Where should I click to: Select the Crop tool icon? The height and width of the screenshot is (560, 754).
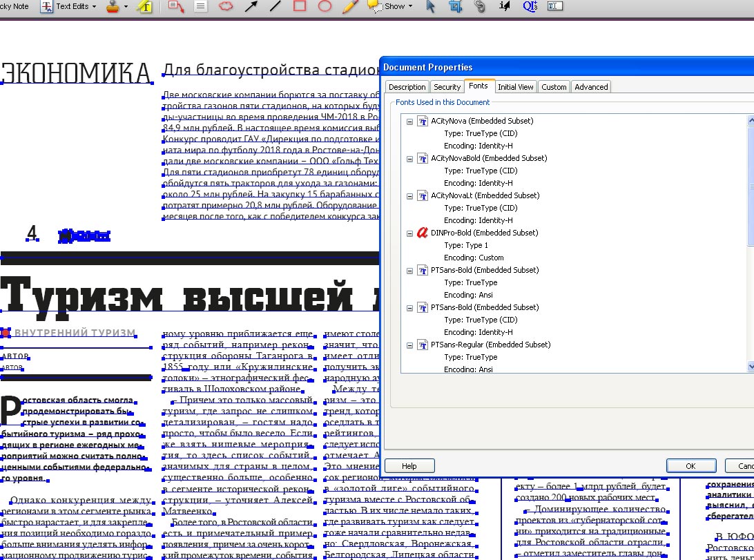[455, 7]
